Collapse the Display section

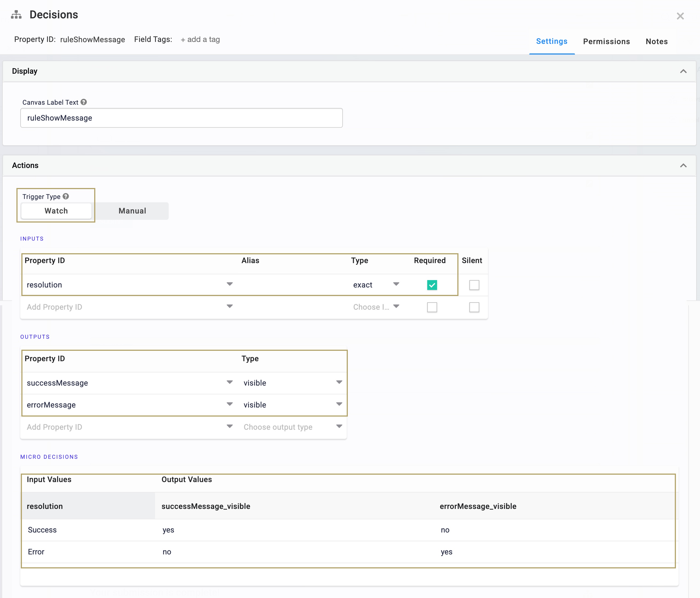pos(684,71)
